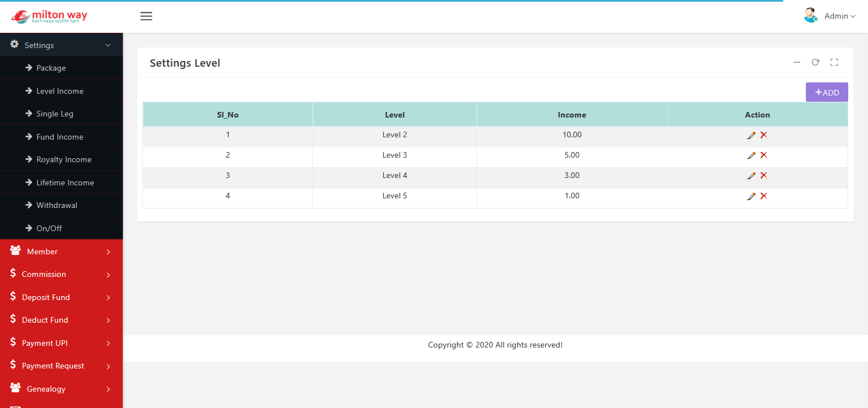Click the Action column header
Viewport: 868px width, 408px height.
757,115
